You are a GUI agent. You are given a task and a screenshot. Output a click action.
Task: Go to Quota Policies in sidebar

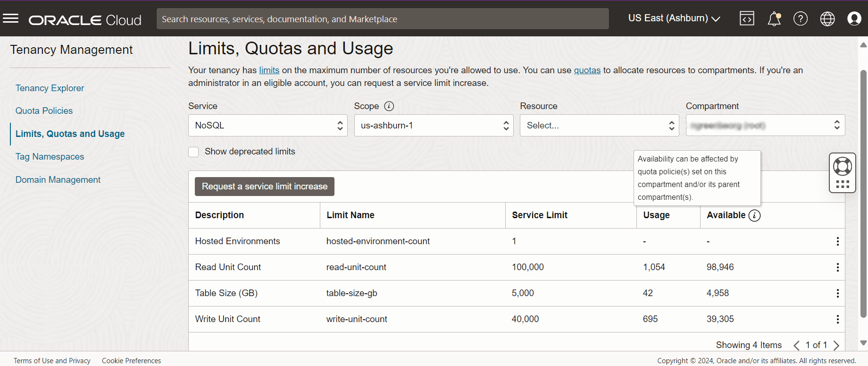click(x=44, y=111)
